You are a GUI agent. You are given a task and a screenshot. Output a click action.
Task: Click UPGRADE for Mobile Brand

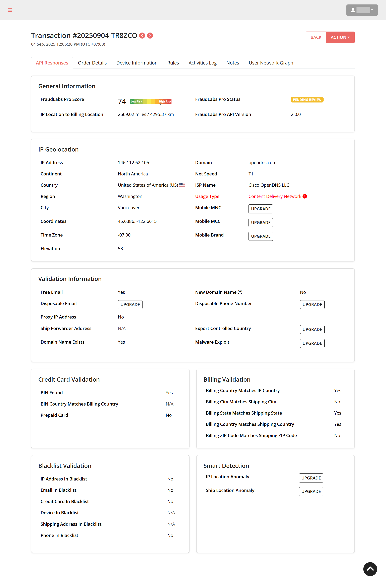[x=261, y=236]
